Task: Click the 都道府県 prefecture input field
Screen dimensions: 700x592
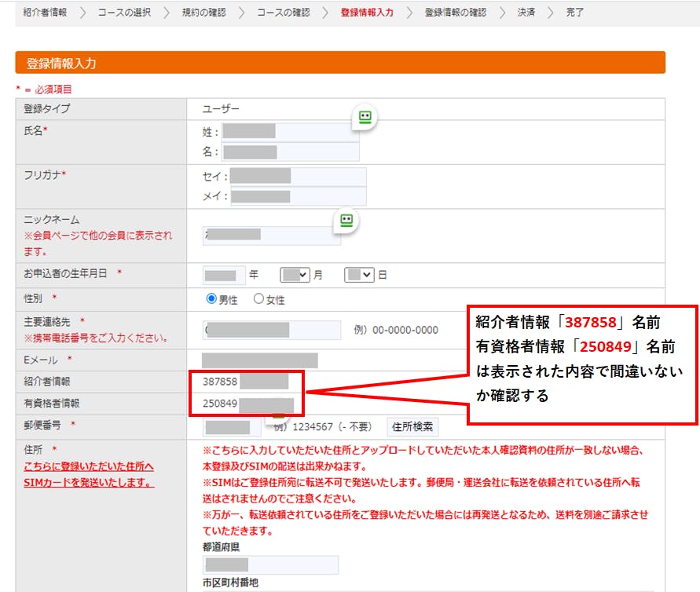Action: (270, 565)
